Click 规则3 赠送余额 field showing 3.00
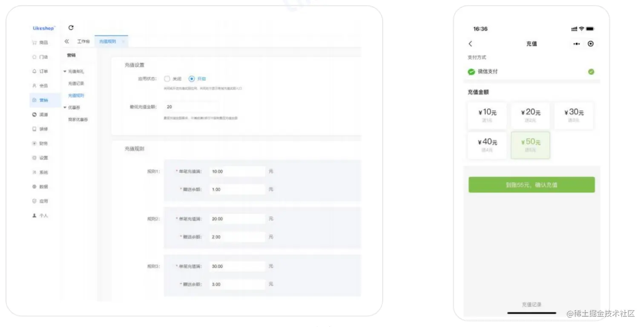 (x=237, y=284)
